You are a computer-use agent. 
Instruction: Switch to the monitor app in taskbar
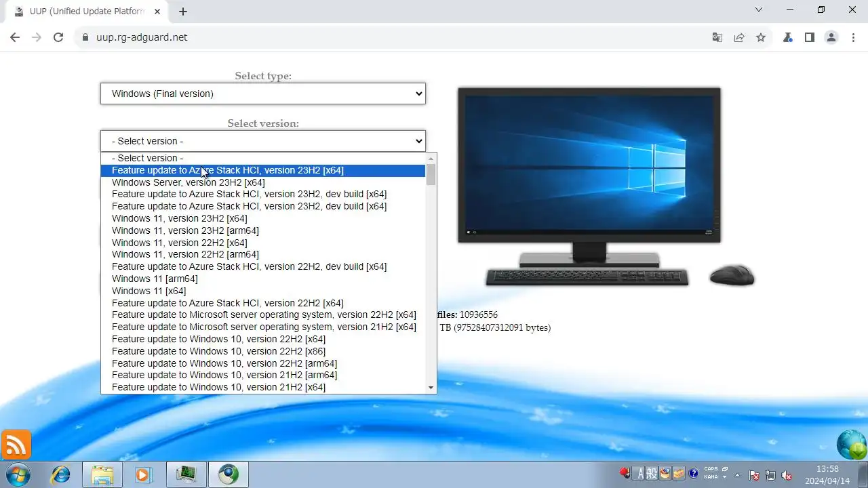pyautogui.click(x=185, y=474)
